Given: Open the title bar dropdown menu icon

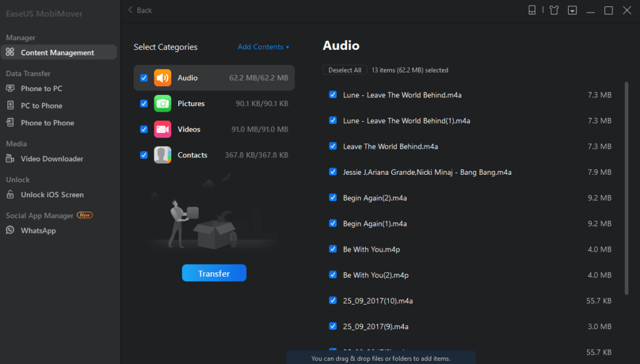Looking at the screenshot, I should point(572,10).
